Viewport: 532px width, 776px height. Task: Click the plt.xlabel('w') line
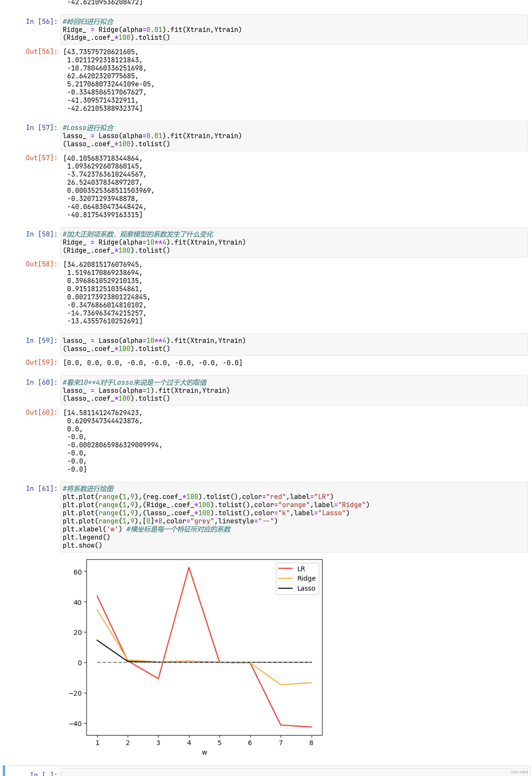[x=92, y=529]
